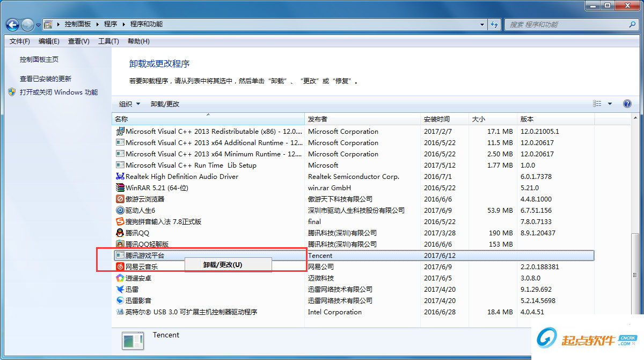Click the Back navigation arrow button
The width and height of the screenshot is (644, 360).
[13, 24]
